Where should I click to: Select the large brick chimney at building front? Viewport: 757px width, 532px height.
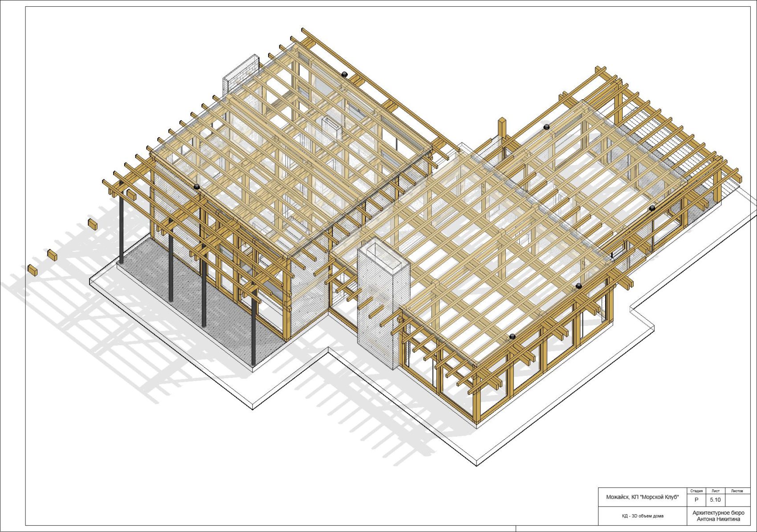click(x=383, y=304)
